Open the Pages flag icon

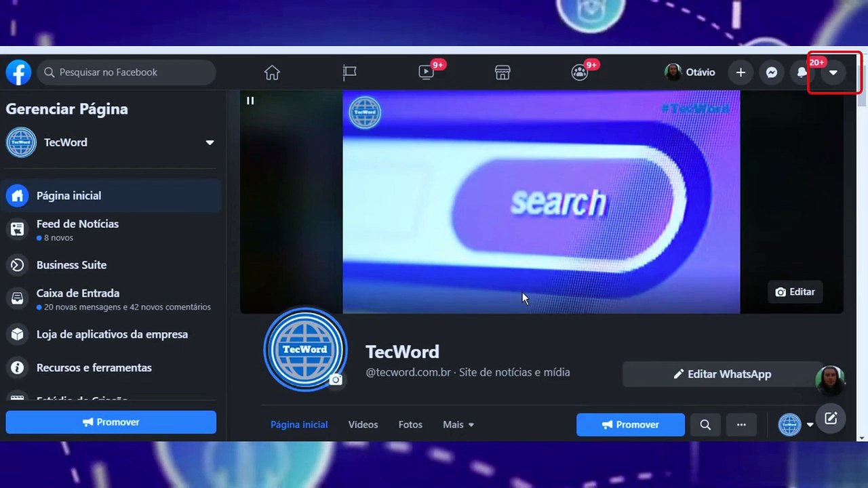pos(349,73)
